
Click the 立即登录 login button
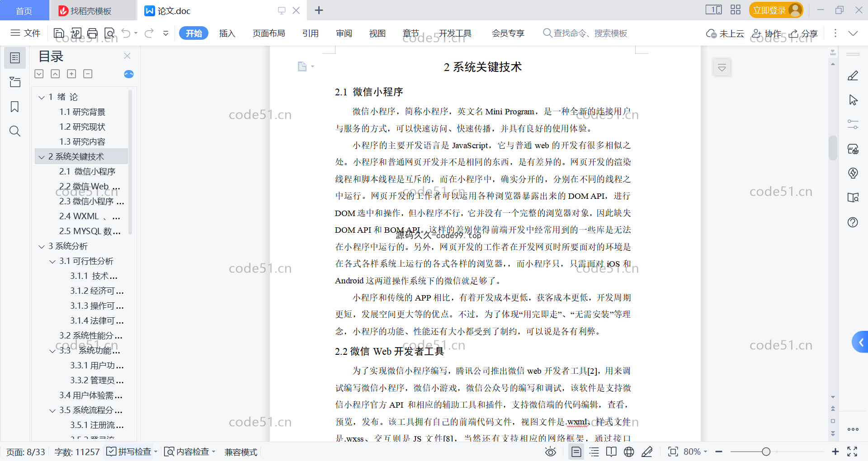[776, 10]
